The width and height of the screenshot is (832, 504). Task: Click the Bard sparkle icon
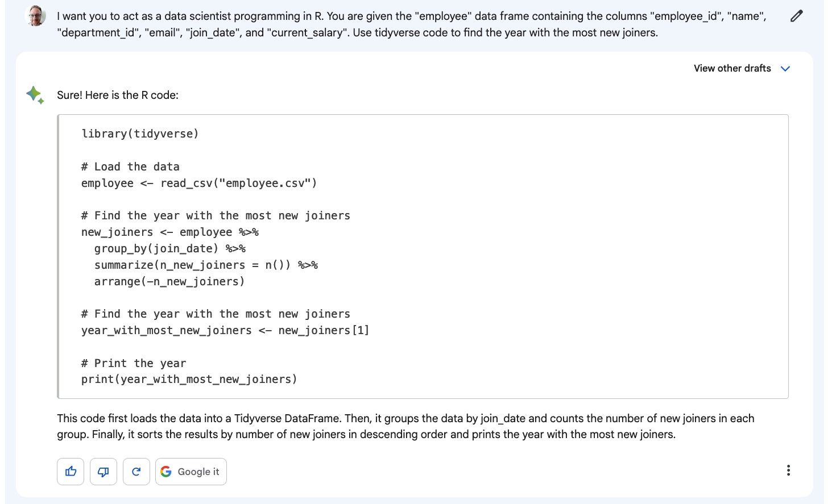click(x=35, y=95)
